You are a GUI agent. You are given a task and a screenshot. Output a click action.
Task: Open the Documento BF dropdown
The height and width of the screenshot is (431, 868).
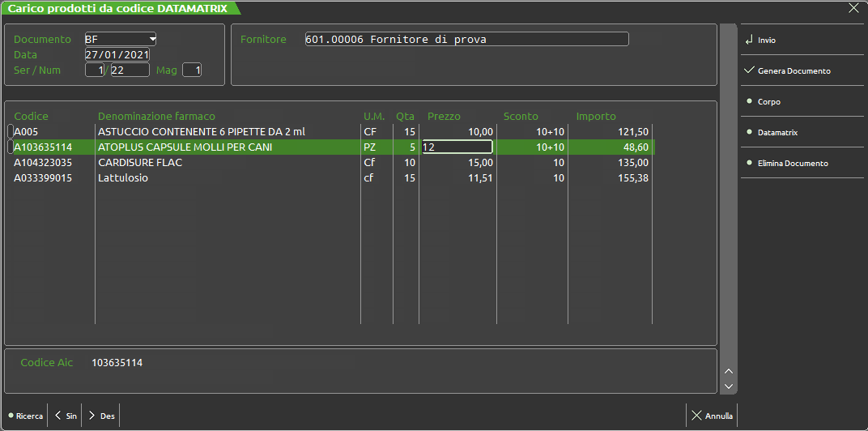[x=151, y=39]
